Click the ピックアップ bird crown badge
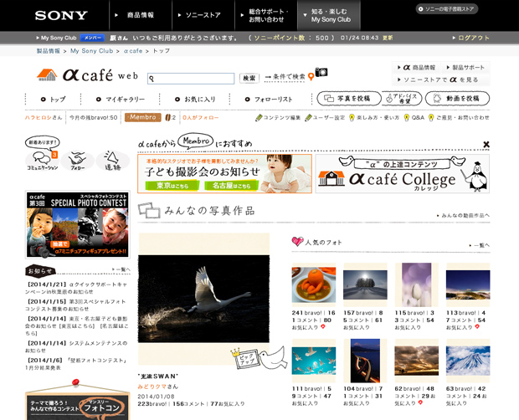519x420 pixels. point(258,358)
